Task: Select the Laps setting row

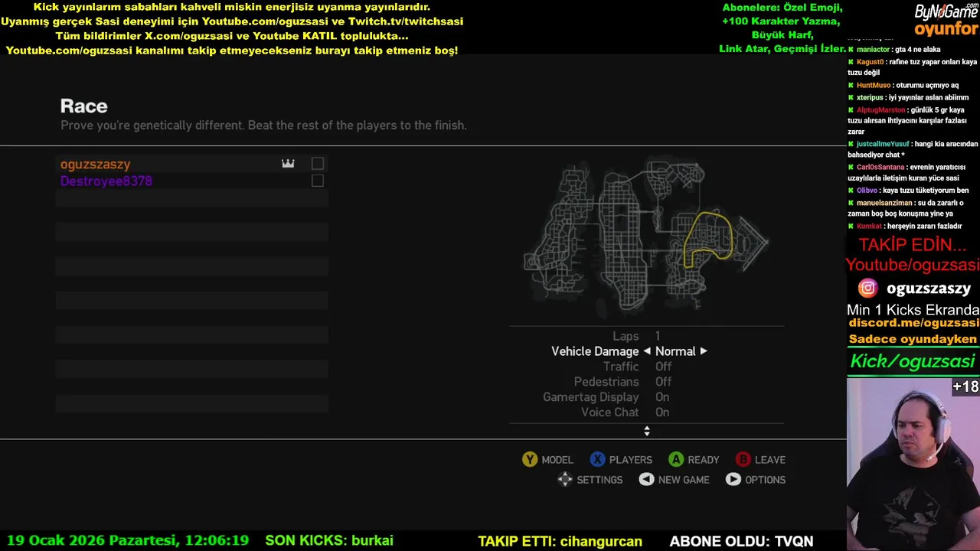Action: pos(647,336)
